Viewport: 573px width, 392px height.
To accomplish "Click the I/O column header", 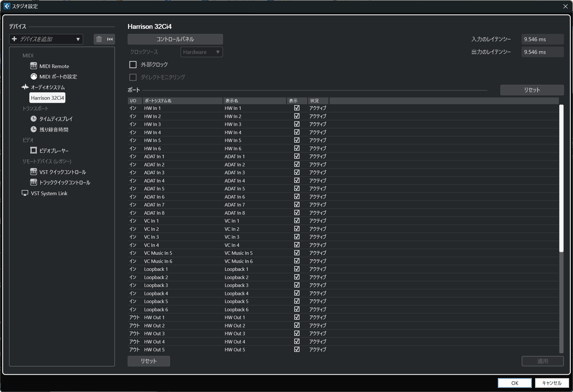I will tap(135, 101).
